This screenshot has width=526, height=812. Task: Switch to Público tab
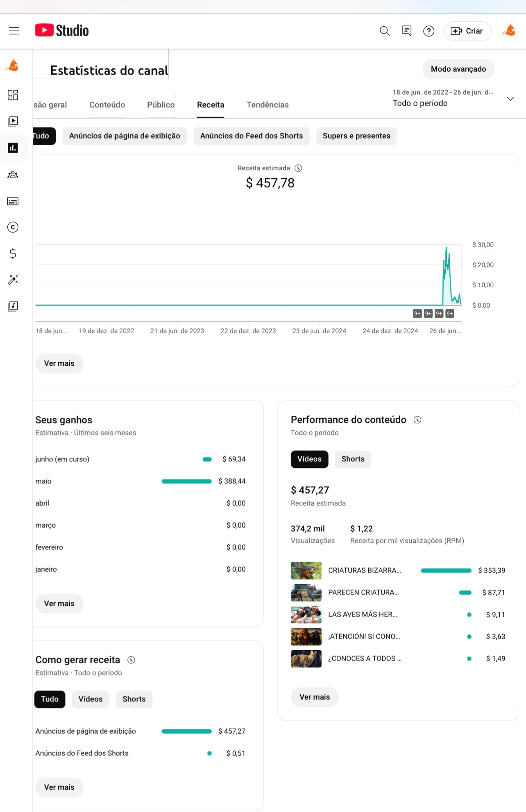[x=161, y=105]
